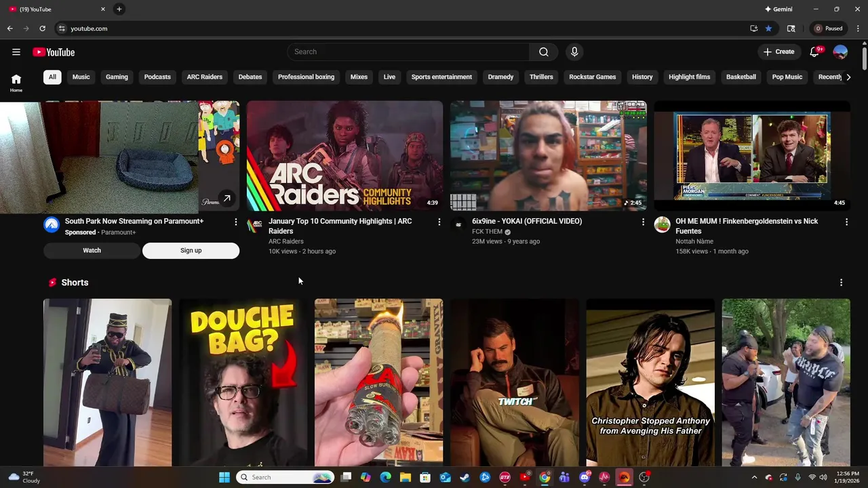Open Shorts section more options
Viewport: 868px width, 488px height.
[841, 283]
